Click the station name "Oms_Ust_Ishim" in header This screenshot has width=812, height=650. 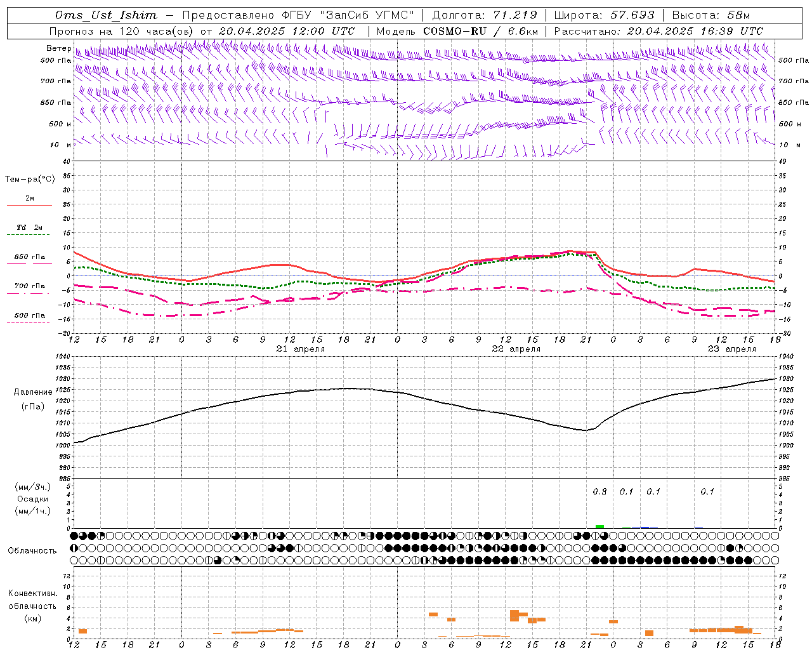pos(105,15)
